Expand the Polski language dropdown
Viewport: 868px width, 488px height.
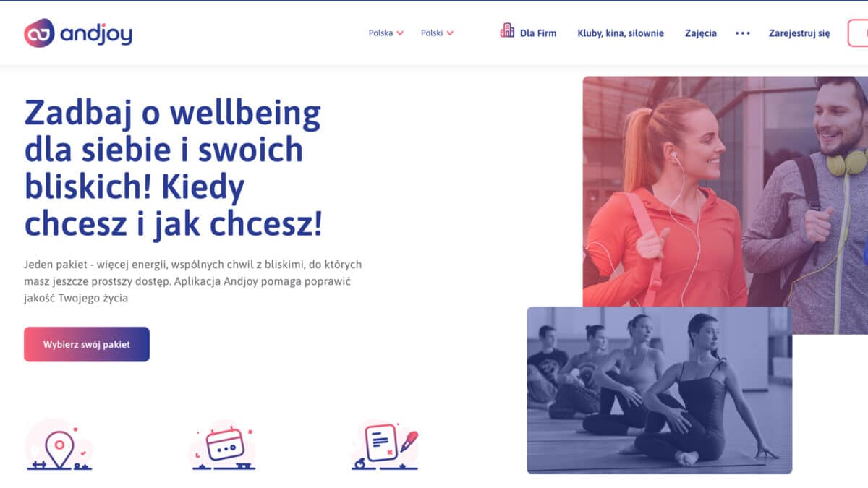coord(438,33)
